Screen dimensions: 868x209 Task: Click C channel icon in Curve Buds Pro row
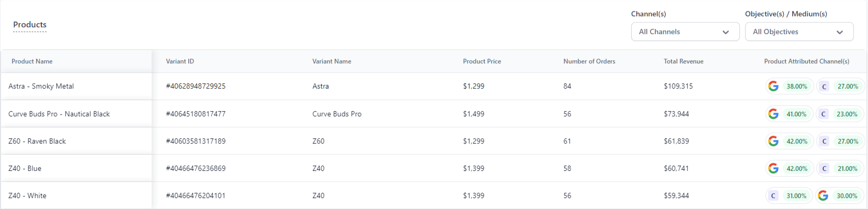(823, 114)
